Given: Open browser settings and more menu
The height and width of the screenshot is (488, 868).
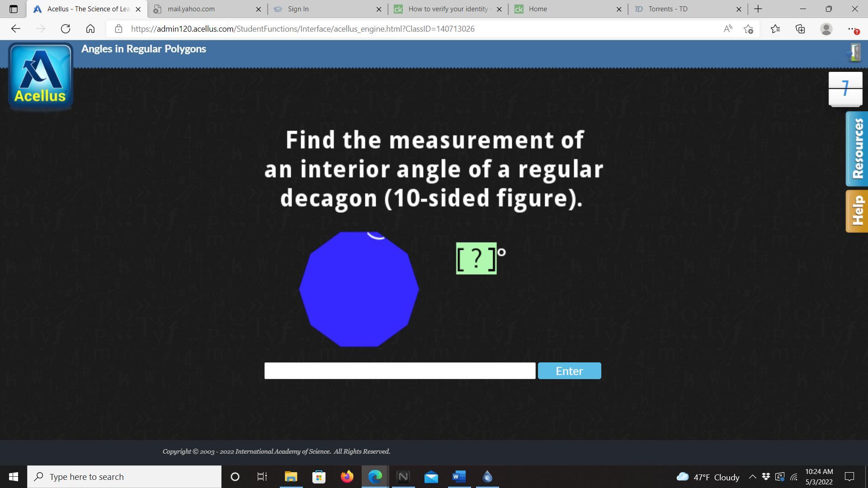Looking at the screenshot, I should click(x=852, y=29).
